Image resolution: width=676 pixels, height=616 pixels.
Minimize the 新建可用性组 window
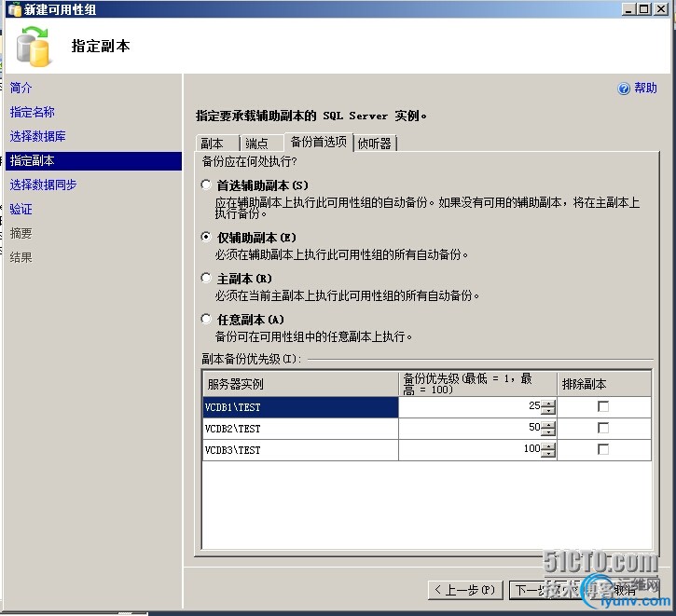pos(629,9)
